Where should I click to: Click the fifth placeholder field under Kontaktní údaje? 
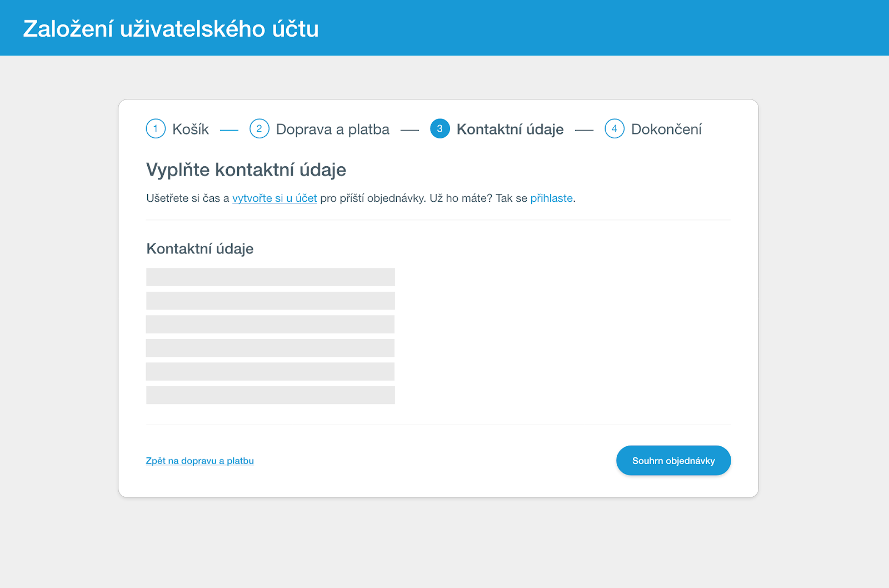pos(271,371)
